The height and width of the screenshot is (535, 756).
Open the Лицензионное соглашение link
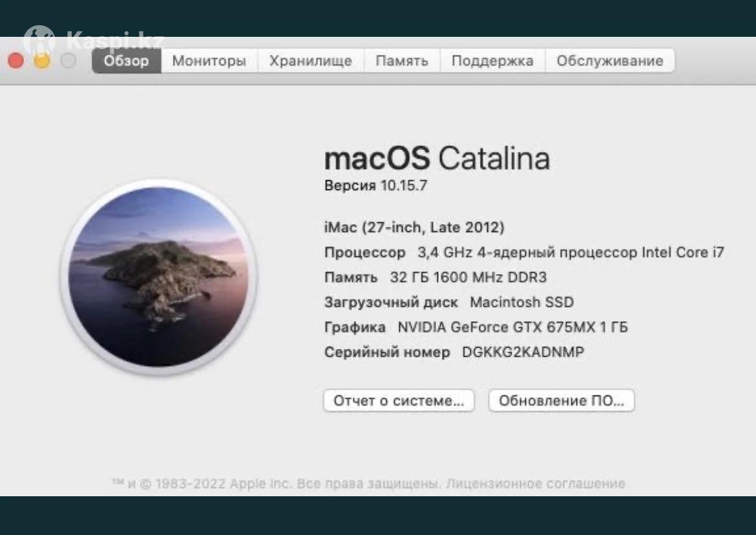(535, 483)
